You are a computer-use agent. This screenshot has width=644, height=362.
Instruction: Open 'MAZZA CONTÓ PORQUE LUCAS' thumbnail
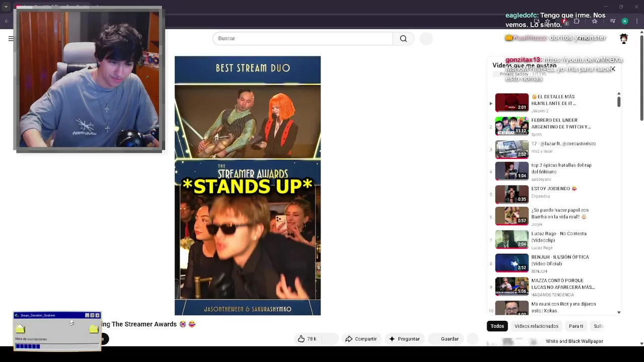[x=512, y=286]
